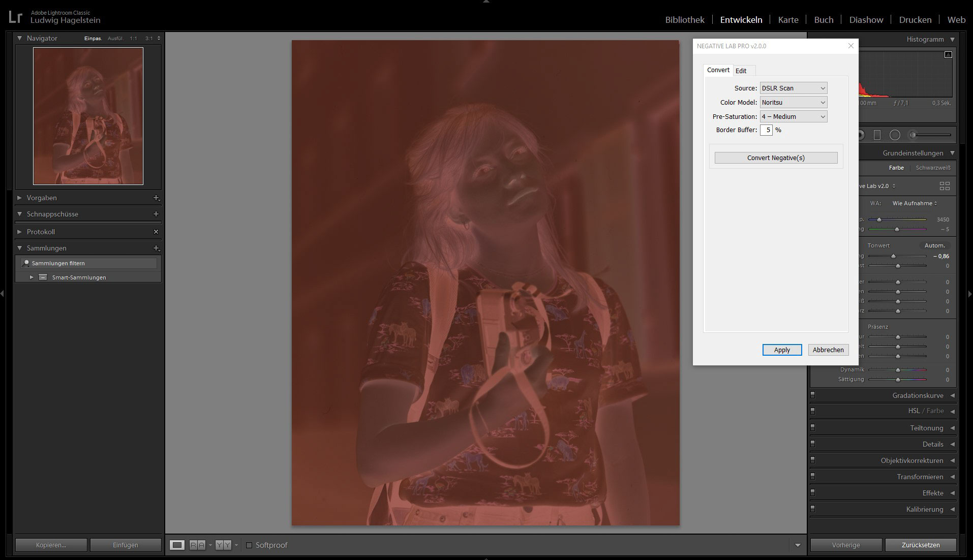Click the Autom. tone button
The height and width of the screenshot is (560, 973).
coord(934,245)
